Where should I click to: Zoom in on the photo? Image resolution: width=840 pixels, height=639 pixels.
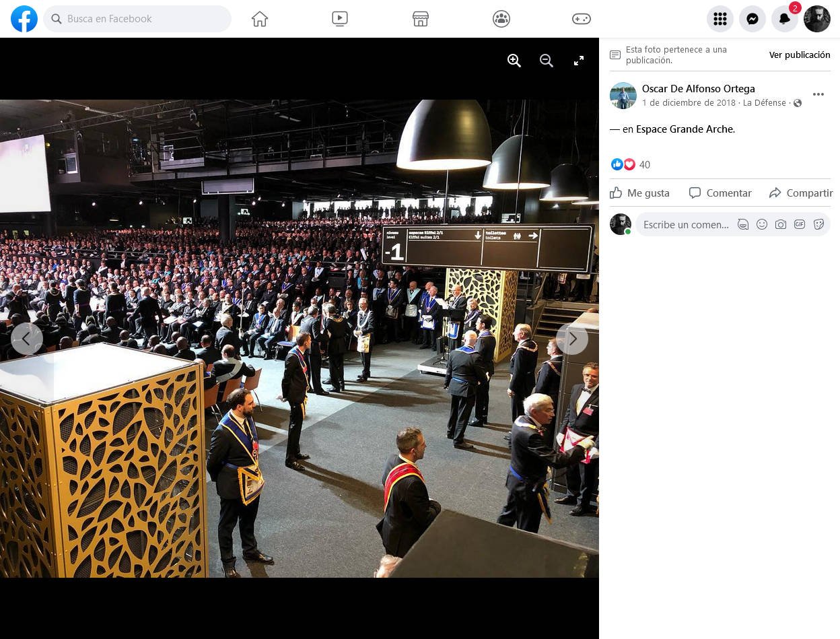coord(514,61)
